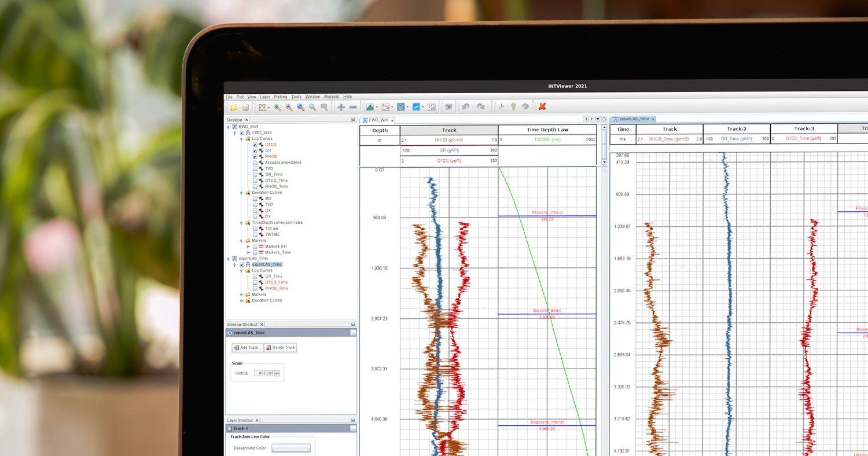Click the Time Depth Law track header

coord(547,130)
